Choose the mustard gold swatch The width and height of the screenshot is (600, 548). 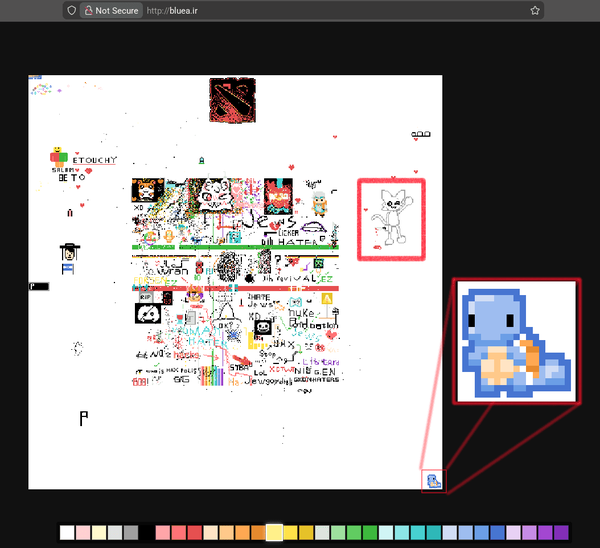tap(306, 532)
